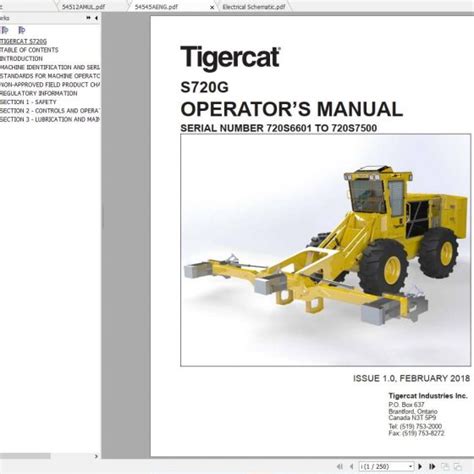
Task: Open the SECTION 2 - CONTROLS AND OPERATION bookmark
Action: [x=50, y=111]
